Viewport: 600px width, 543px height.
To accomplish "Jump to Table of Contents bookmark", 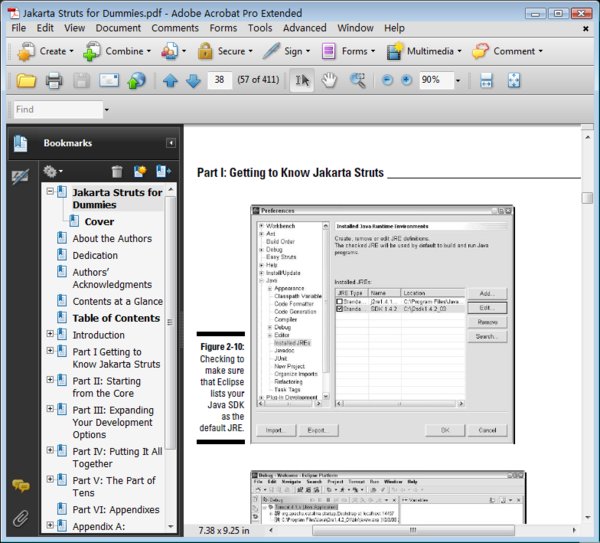I will (116, 318).
